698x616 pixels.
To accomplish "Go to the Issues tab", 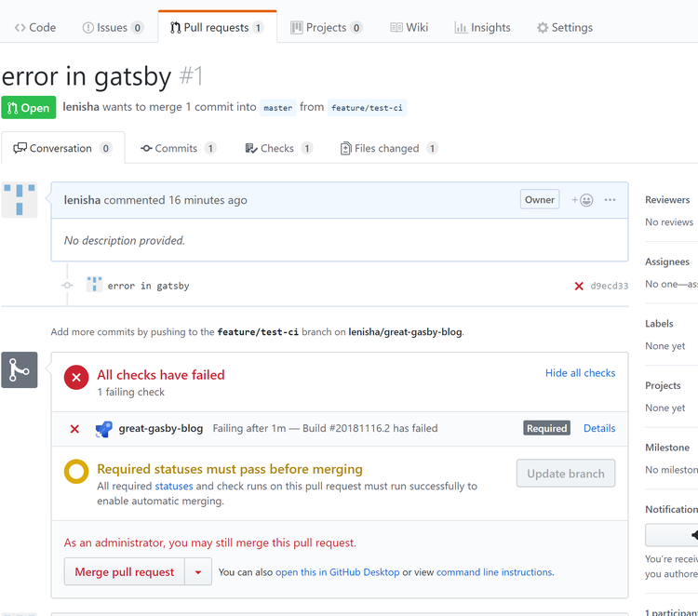I will (113, 28).
